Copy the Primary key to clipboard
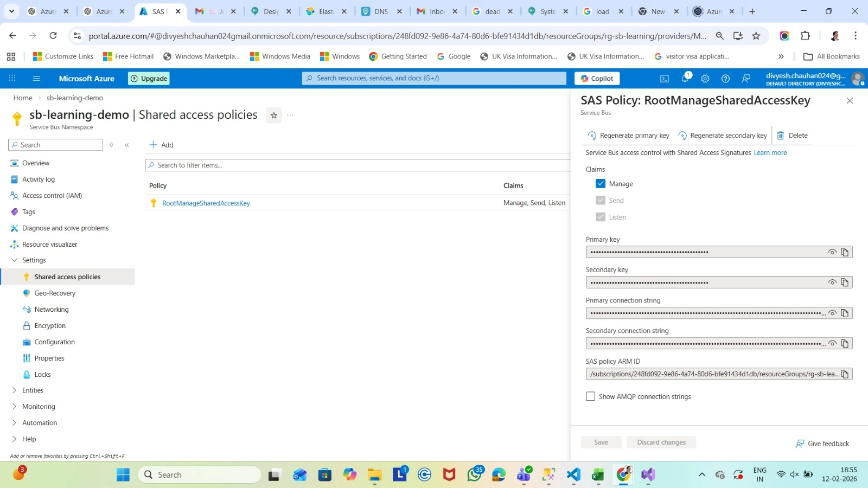Viewport: 868px width, 488px height. 845,252
